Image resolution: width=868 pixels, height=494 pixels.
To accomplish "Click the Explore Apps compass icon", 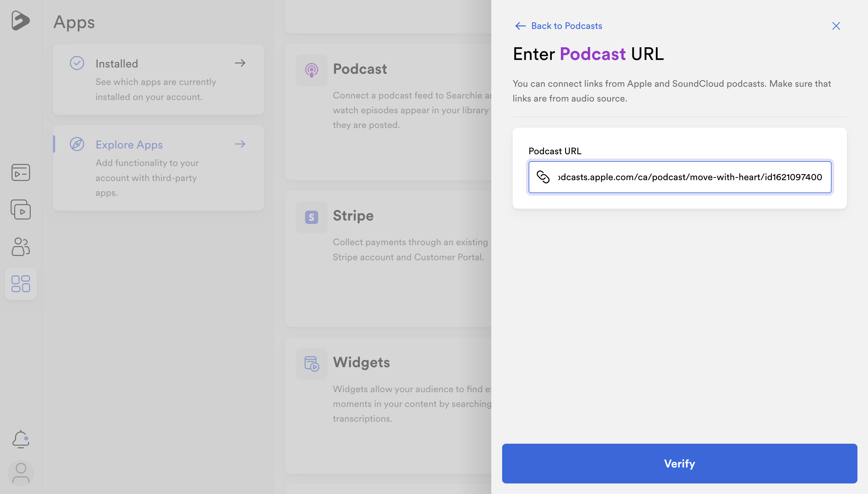I will 77,144.
